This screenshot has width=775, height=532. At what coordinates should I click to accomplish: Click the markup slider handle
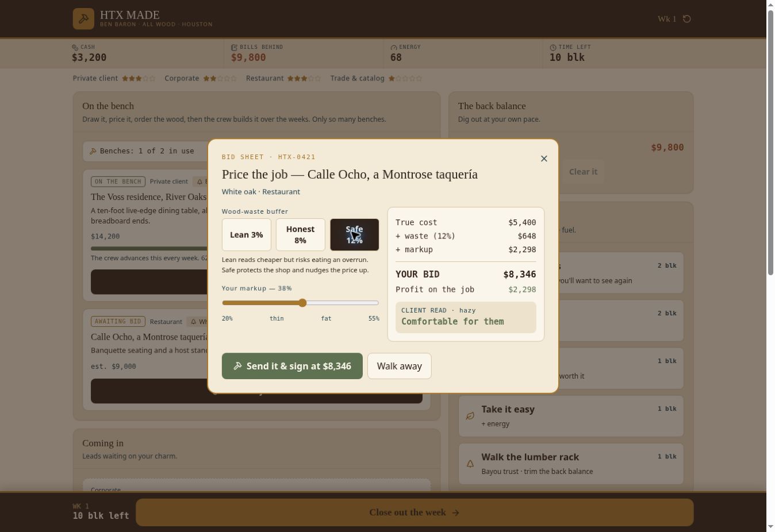pyautogui.click(x=302, y=303)
